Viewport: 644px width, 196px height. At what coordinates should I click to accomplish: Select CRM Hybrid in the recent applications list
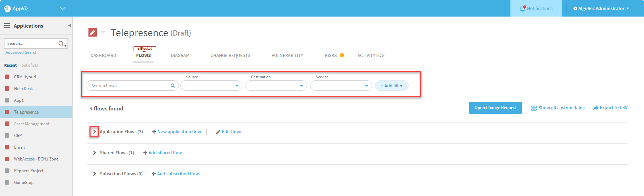coord(25,77)
